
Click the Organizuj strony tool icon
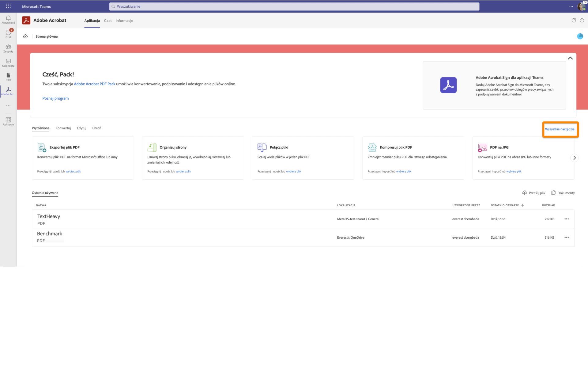click(x=152, y=147)
